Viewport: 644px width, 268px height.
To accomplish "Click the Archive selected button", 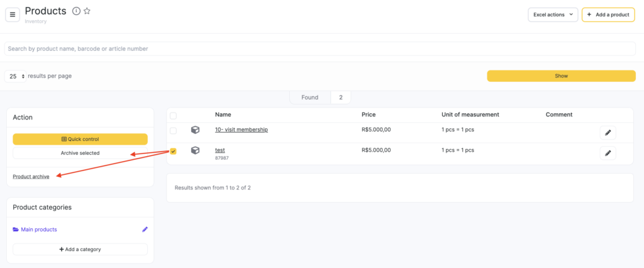I will pos(80,153).
